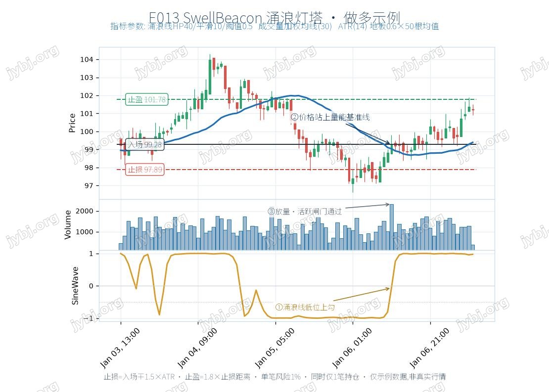Click the 102 price tick
The width and height of the screenshot is (549, 392).
point(87,95)
